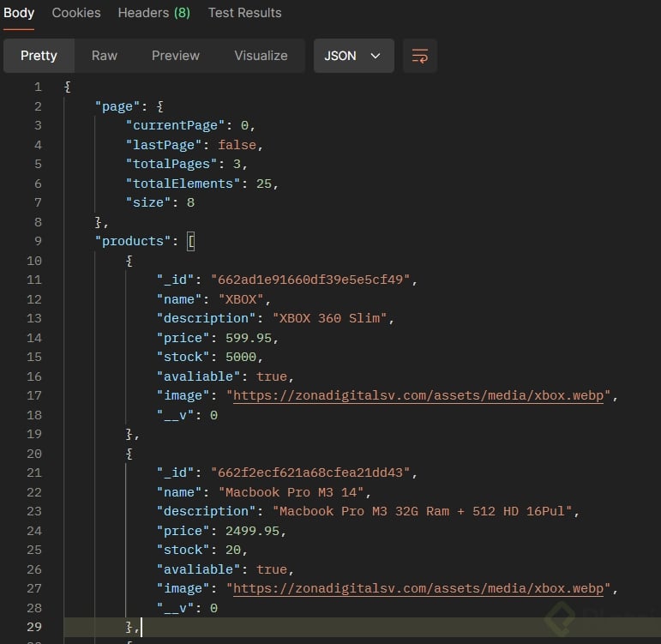This screenshot has height=644, width=661.
Task: Click the "Macbook Pro M3 14" name value
Action: (294, 492)
